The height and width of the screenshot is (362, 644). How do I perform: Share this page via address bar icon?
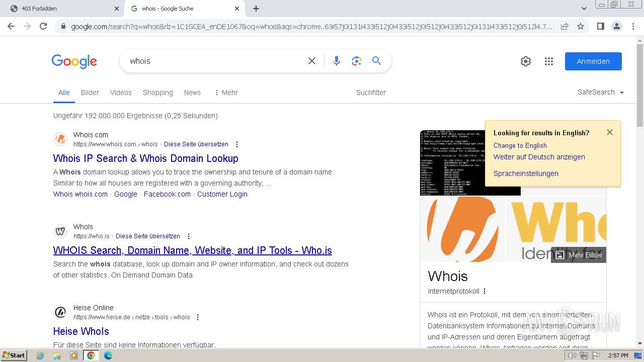click(565, 26)
